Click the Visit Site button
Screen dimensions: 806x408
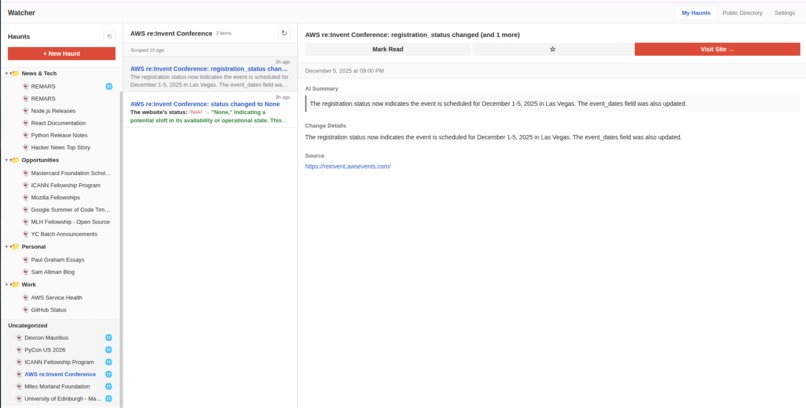(x=717, y=49)
